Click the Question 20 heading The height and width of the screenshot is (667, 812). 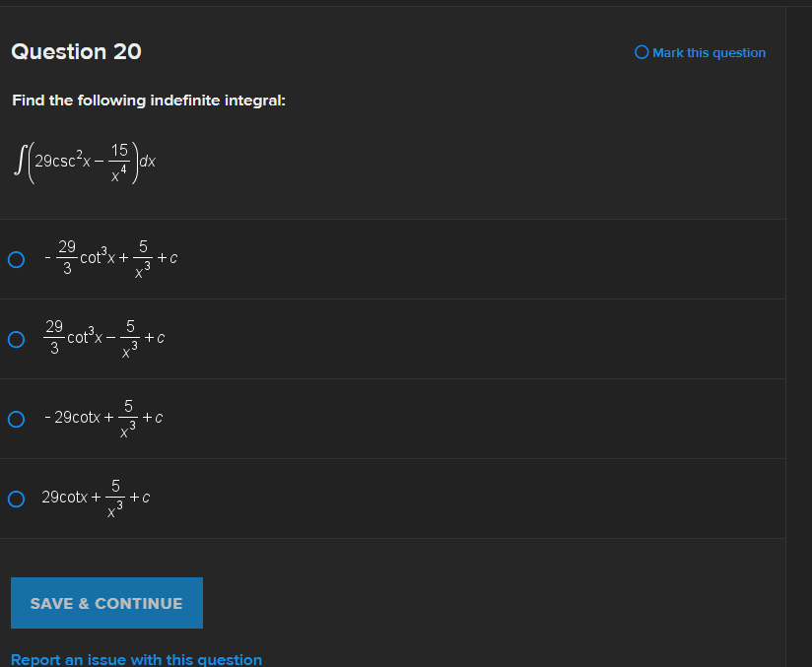(x=76, y=51)
